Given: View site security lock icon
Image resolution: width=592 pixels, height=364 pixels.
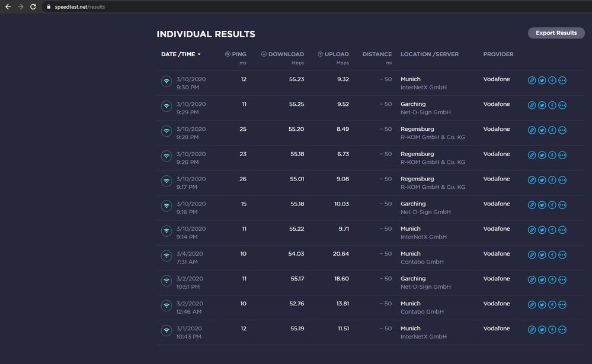Looking at the screenshot, I should [49, 7].
